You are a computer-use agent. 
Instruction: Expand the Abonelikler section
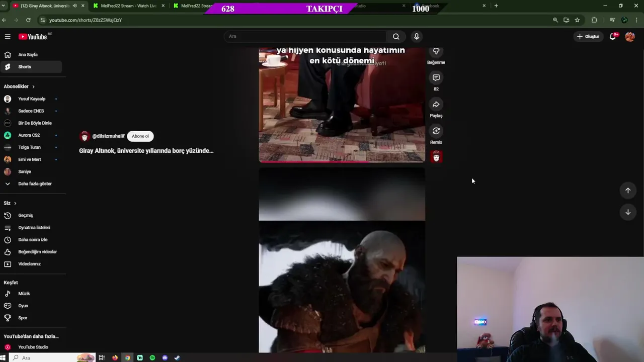click(x=19, y=86)
